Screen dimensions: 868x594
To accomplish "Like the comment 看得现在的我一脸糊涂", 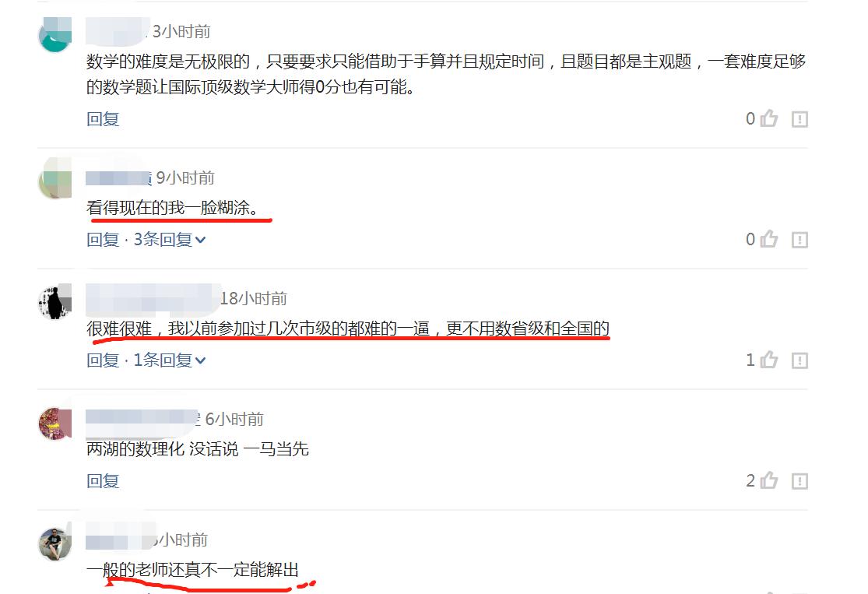I will tap(769, 239).
